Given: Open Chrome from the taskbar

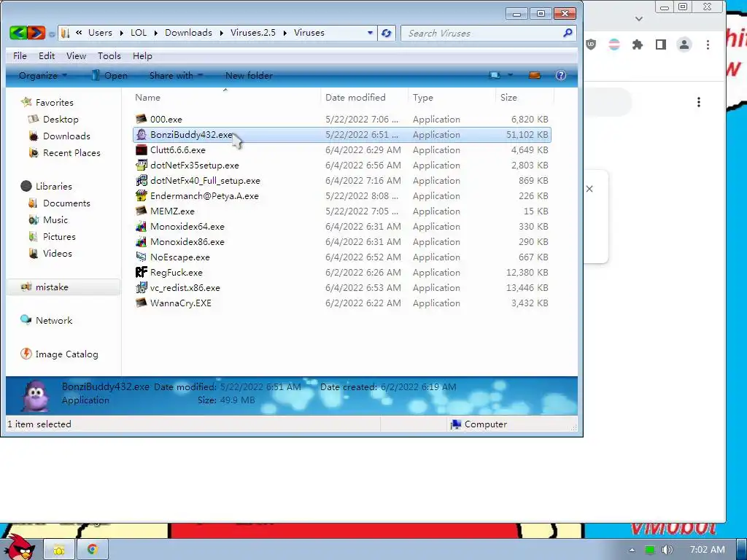Looking at the screenshot, I should [93, 550].
